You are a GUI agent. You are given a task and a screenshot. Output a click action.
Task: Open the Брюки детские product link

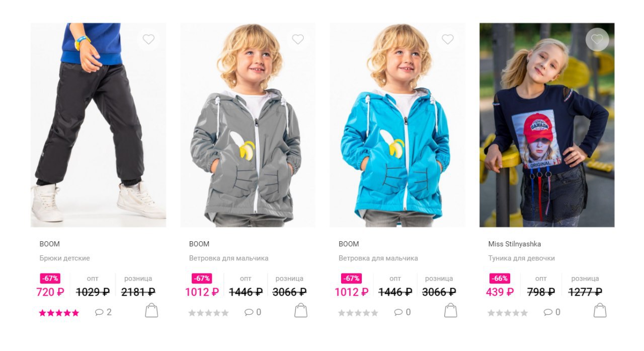tap(64, 258)
